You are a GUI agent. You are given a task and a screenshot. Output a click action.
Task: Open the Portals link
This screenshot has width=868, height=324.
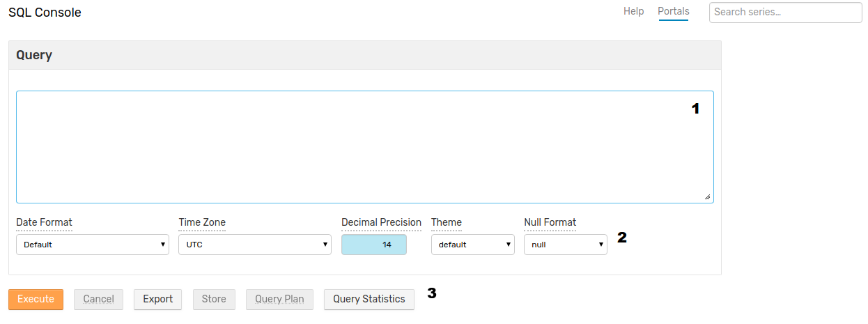point(674,11)
